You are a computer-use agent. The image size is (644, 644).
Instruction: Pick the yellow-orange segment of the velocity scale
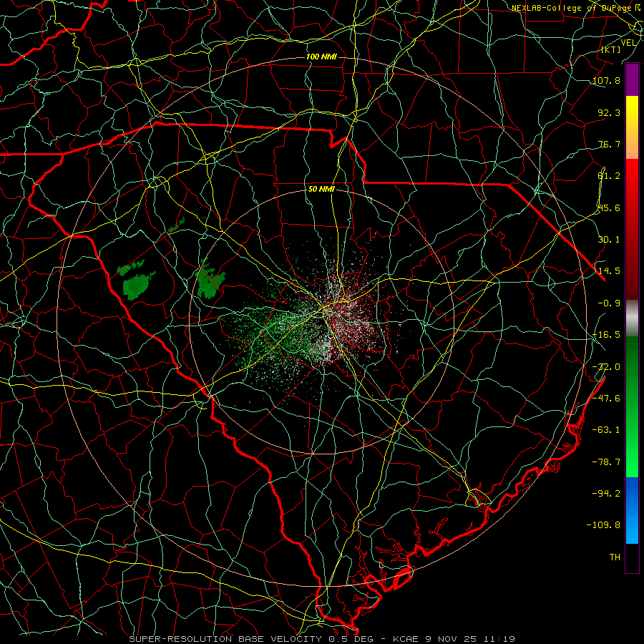click(x=632, y=127)
